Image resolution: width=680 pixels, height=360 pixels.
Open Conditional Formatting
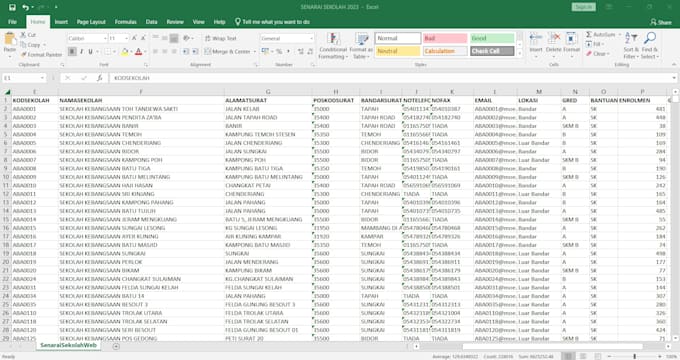click(x=333, y=46)
